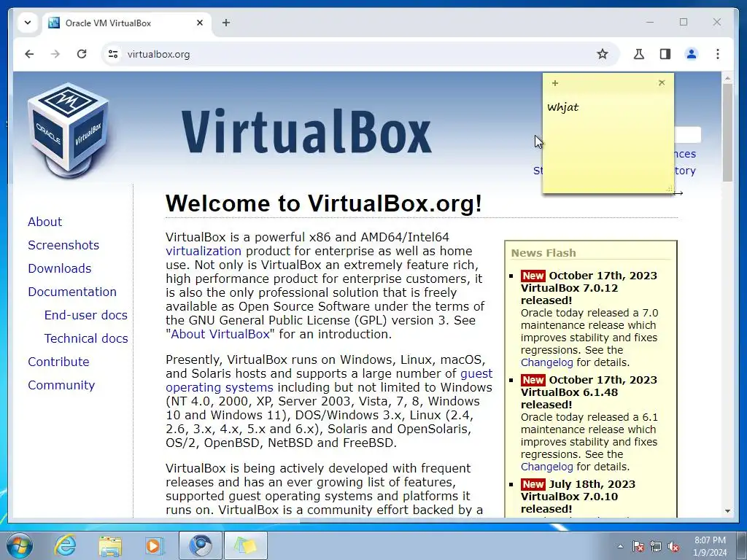The height and width of the screenshot is (560, 747).
Task: Click the browser back arrow
Action: click(x=29, y=54)
